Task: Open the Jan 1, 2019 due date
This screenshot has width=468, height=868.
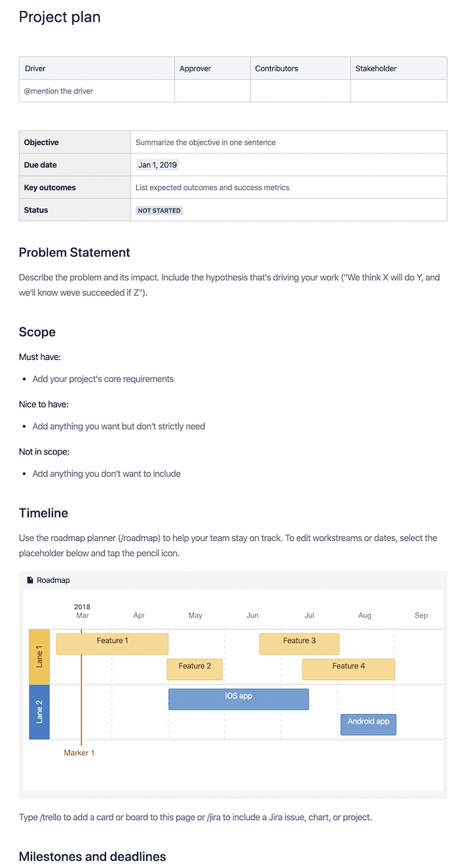Action: pyautogui.click(x=157, y=165)
